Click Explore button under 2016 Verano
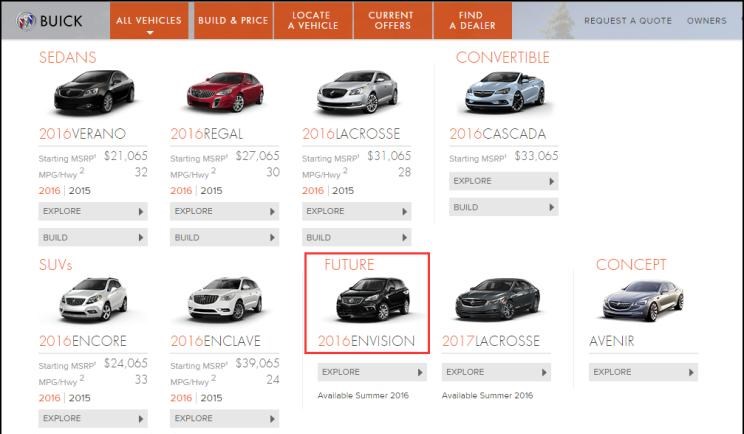This screenshot has height=434, width=744. pos(93,211)
